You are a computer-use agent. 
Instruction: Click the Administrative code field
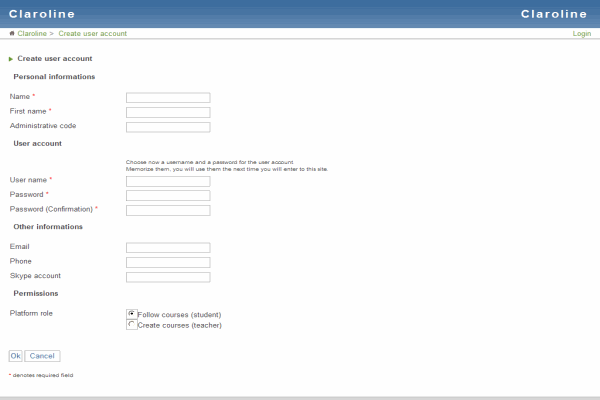168,127
